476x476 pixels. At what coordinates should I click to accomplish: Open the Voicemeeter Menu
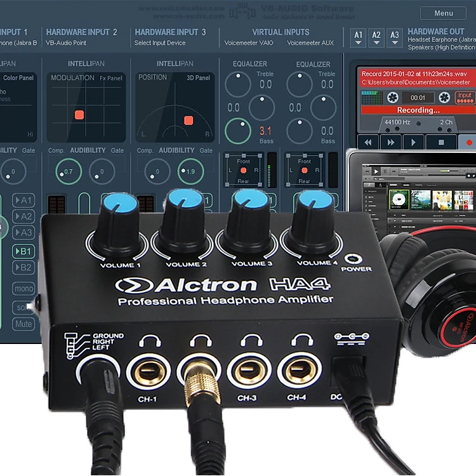(x=444, y=13)
